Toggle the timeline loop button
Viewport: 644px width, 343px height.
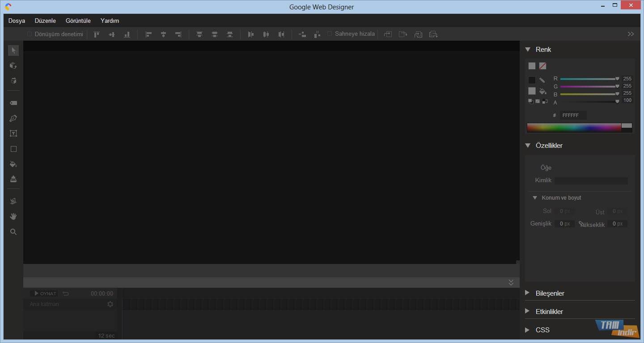66,293
